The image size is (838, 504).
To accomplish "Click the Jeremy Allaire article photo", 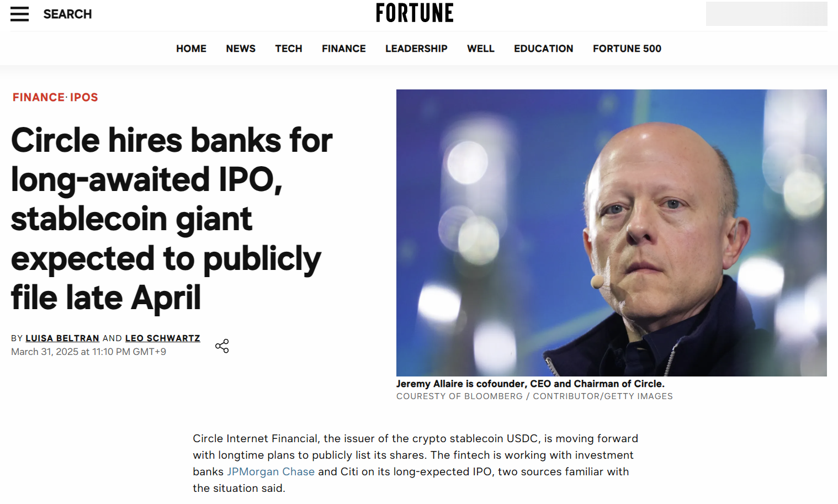I will click(611, 232).
